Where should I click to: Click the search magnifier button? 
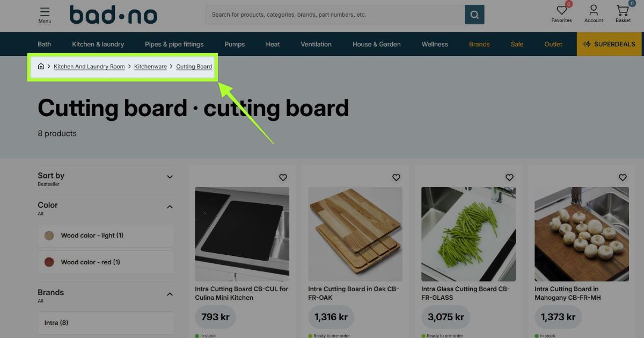[474, 15]
